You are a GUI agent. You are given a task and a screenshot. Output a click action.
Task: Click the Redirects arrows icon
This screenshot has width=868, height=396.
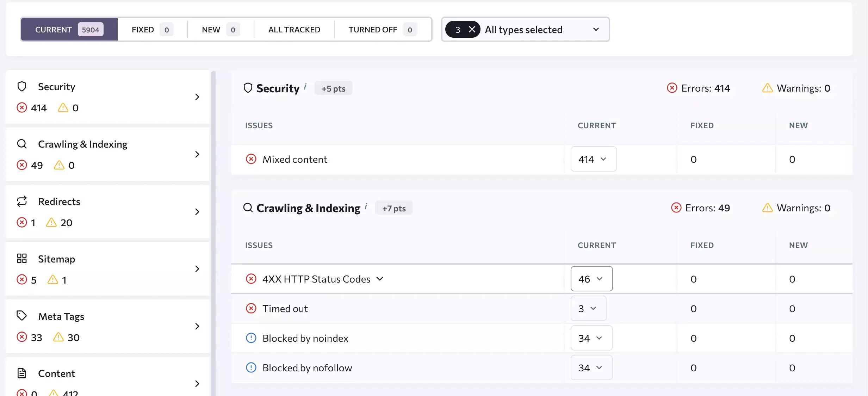pyautogui.click(x=22, y=201)
